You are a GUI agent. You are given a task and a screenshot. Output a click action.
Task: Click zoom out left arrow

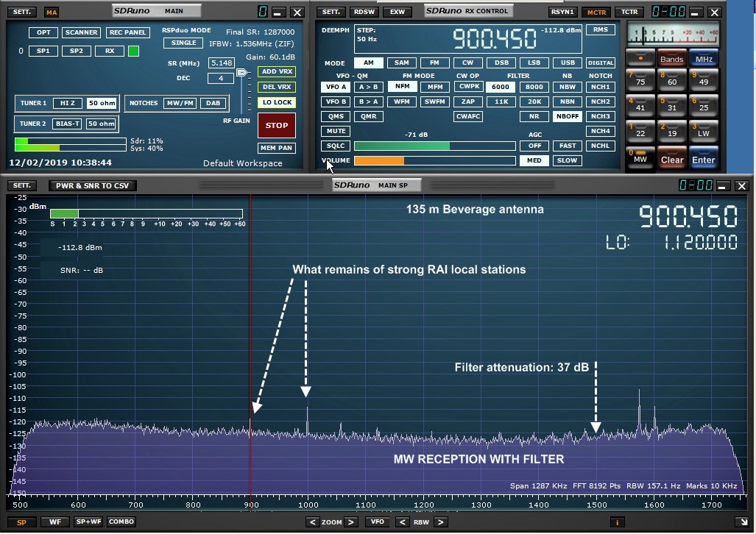(x=312, y=522)
